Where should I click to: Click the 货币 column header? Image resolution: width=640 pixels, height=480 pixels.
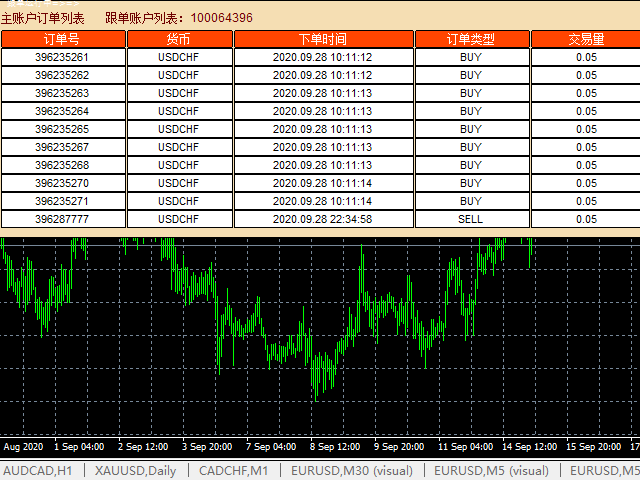click(180, 39)
